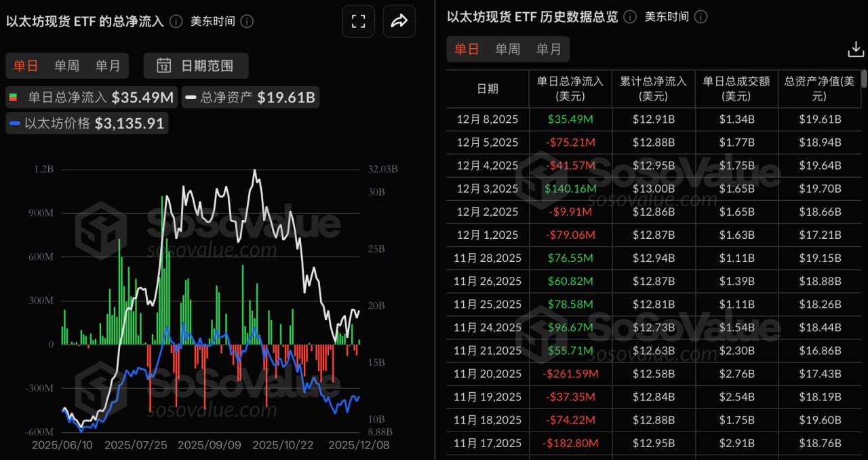Select the calendar icon in the 日期范围 button
Screen dimensions: 868x460
point(165,66)
